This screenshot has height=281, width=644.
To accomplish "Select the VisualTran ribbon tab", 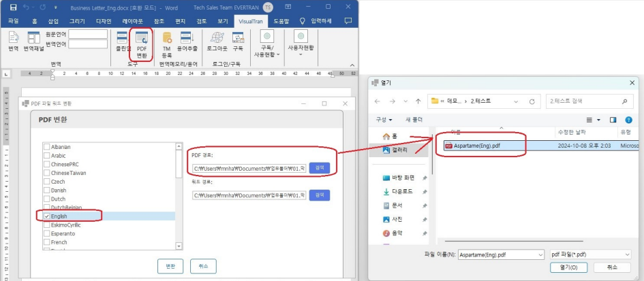I will (251, 21).
